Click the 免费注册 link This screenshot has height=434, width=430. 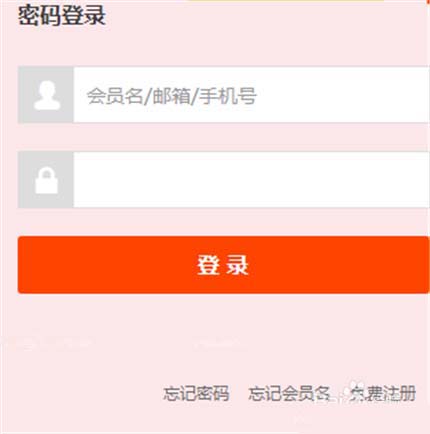[x=382, y=393]
